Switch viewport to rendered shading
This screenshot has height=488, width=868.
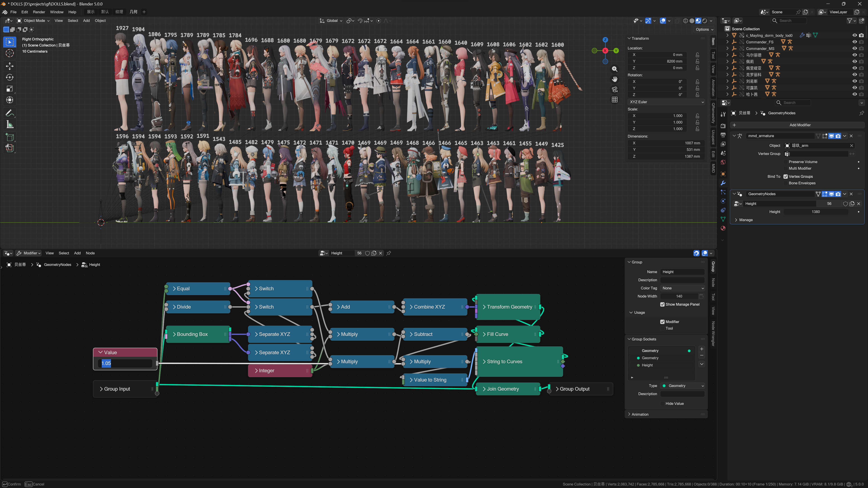tap(705, 21)
